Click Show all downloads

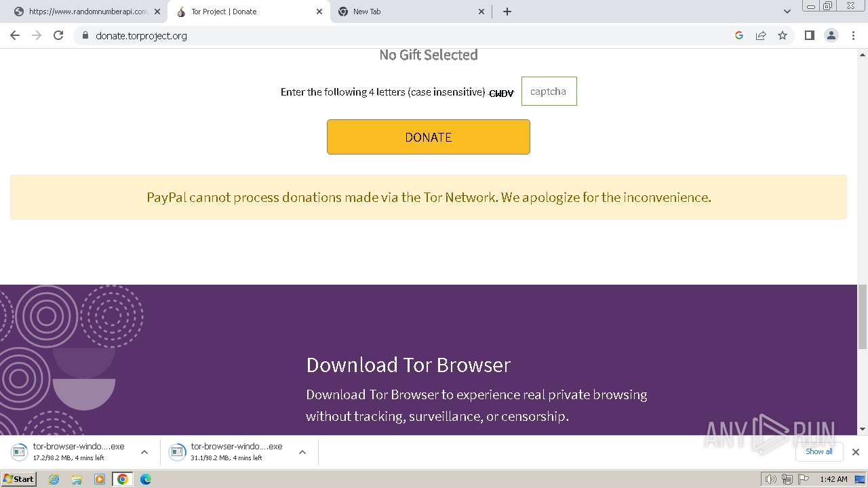click(819, 451)
